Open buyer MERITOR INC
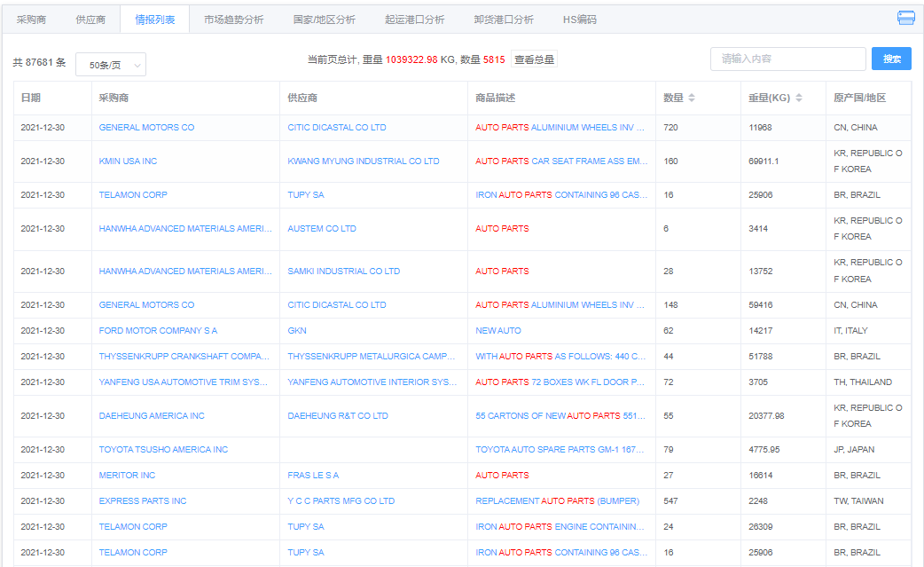Screen dimensions: 924x567 [128, 475]
